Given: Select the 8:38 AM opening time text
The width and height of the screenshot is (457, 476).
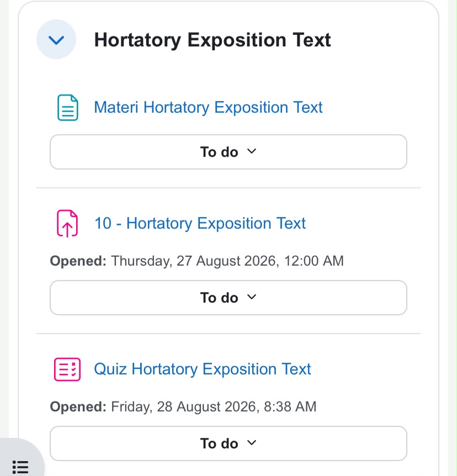Looking at the screenshot, I should pyautogui.click(x=290, y=407).
